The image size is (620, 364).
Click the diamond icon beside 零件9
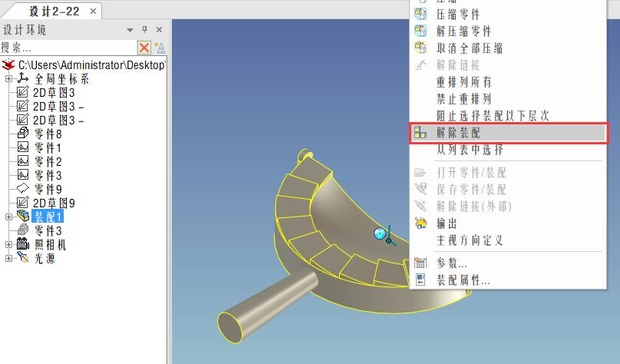[23, 189]
